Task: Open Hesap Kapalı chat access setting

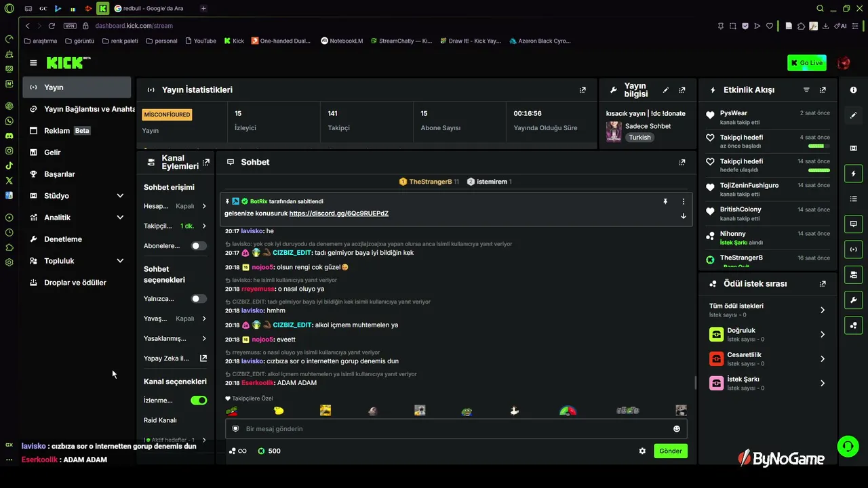Action: click(175, 206)
